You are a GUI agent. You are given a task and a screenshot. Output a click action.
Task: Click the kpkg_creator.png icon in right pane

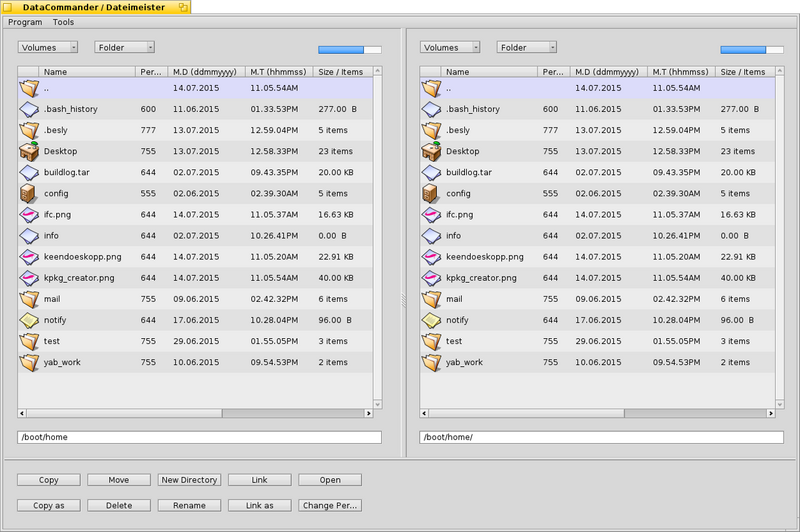[x=431, y=278]
